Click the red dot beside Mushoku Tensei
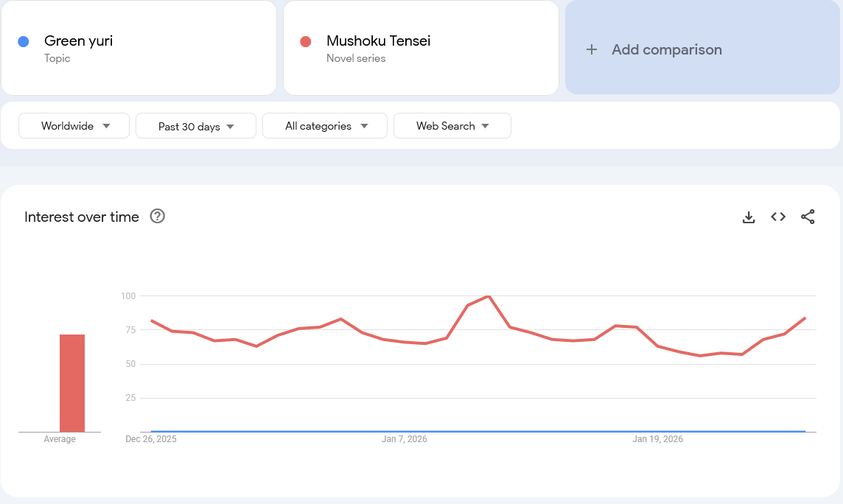Viewport: 843px width, 504px height. pyautogui.click(x=306, y=41)
